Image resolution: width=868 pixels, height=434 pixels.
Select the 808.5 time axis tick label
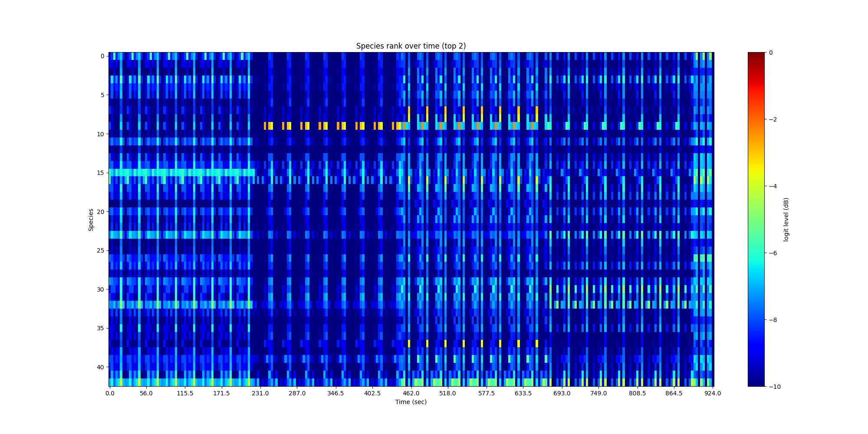coord(637,393)
